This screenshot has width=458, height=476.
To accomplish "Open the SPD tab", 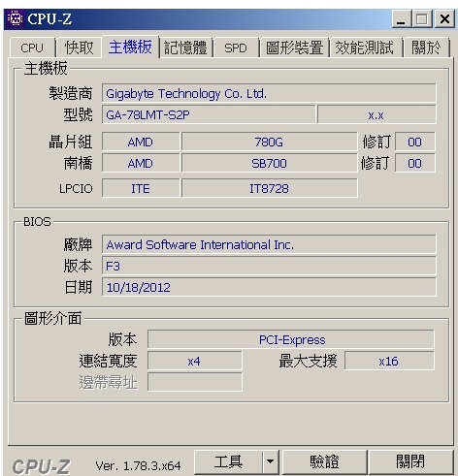I will click(x=236, y=48).
